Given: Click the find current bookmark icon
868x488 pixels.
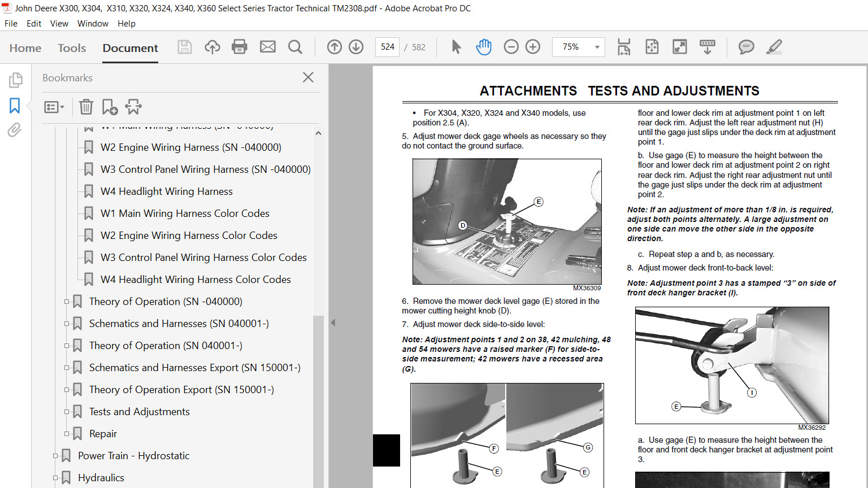Looking at the screenshot, I should (x=133, y=107).
